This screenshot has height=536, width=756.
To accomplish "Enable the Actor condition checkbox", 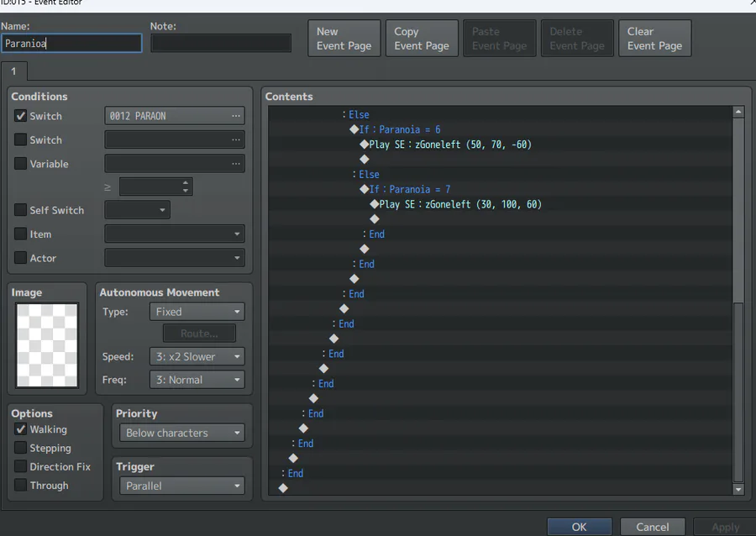I will [x=20, y=258].
